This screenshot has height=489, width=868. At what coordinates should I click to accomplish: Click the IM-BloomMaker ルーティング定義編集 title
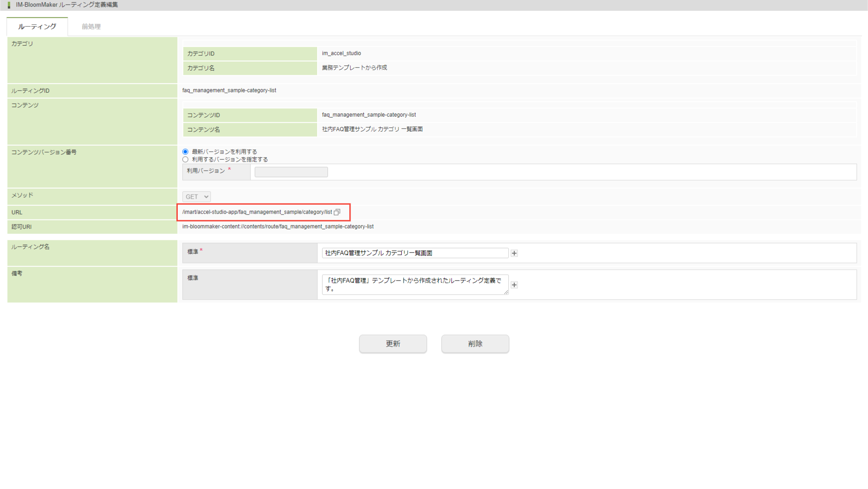pyautogui.click(x=67, y=5)
